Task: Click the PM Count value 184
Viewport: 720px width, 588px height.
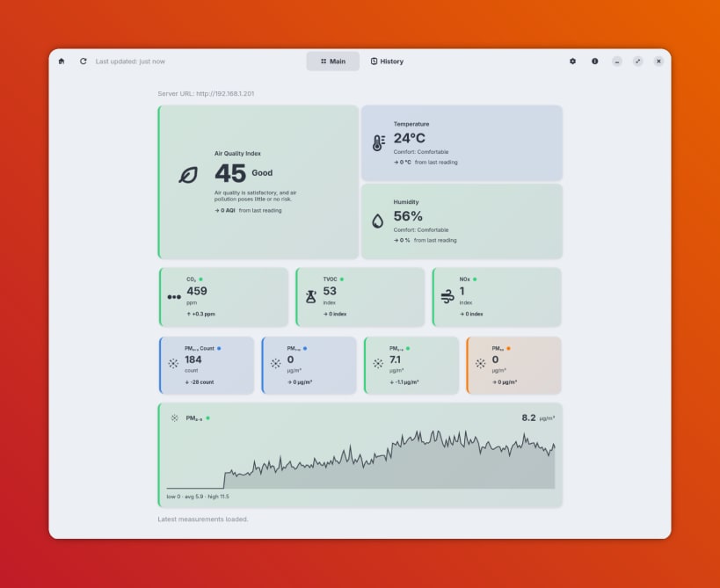Action: tap(193, 359)
